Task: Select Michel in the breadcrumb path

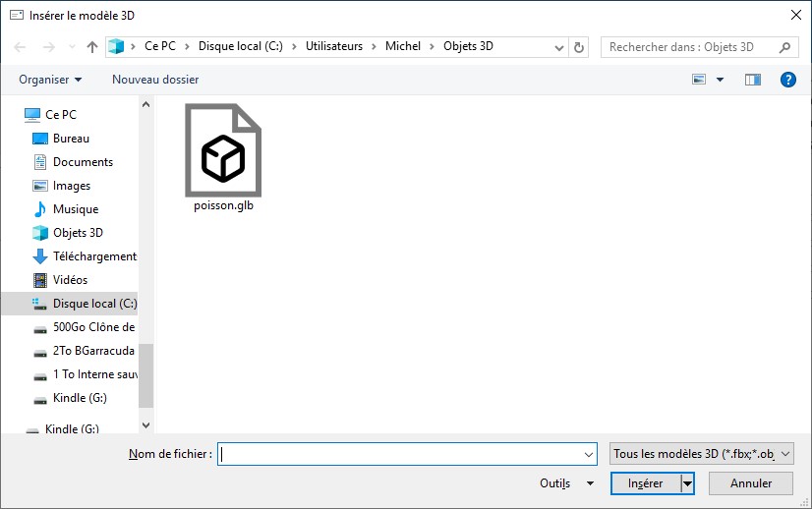Action: [x=402, y=46]
